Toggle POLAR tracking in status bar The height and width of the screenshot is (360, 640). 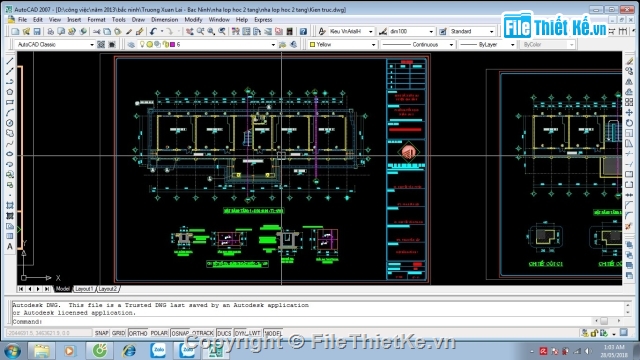click(x=159, y=333)
